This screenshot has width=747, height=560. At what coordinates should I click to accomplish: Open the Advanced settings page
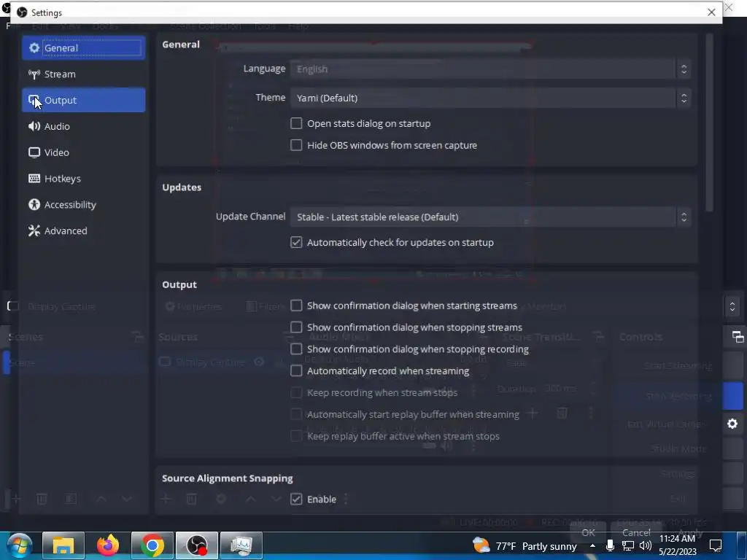coord(83,231)
